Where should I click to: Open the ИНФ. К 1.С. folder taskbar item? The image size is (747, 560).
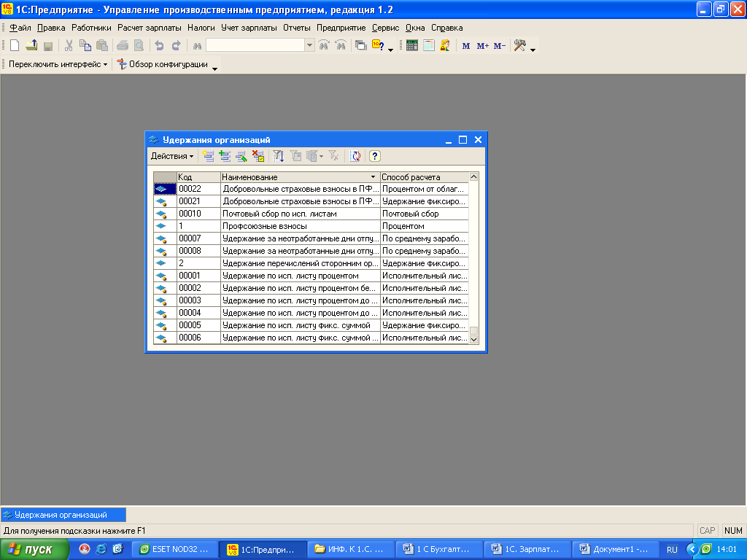pyautogui.click(x=351, y=549)
